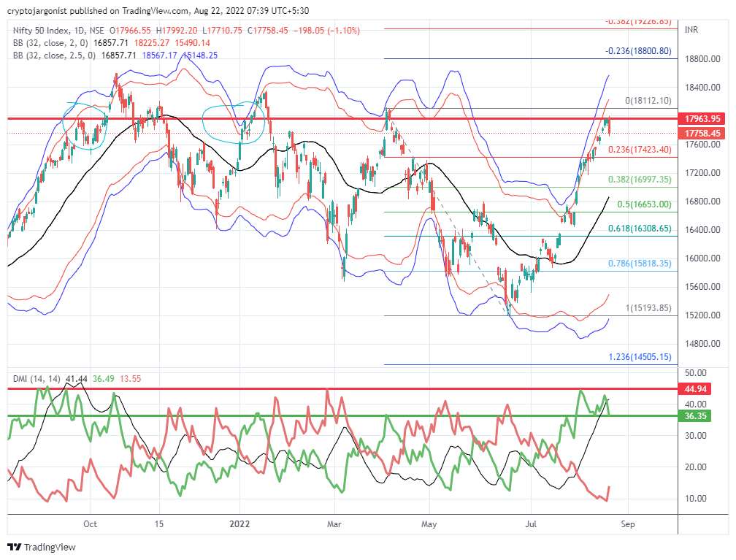
Task: Click Fibonacci level 0(18112.10)
Action: tap(648, 101)
